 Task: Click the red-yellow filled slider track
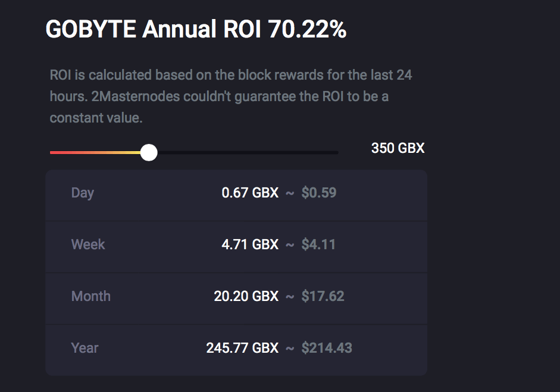pyautogui.click(x=95, y=153)
